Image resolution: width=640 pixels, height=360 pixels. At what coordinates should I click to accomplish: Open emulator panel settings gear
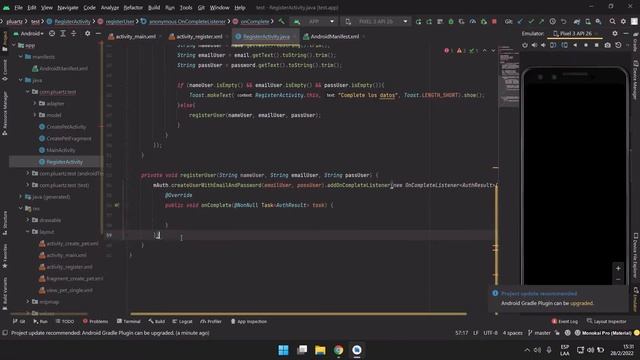click(x=615, y=33)
